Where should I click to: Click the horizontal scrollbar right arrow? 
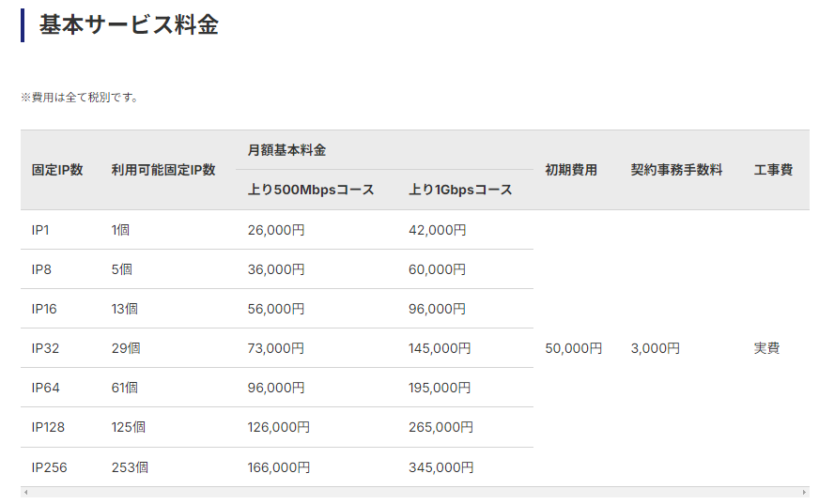click(804, 492)
